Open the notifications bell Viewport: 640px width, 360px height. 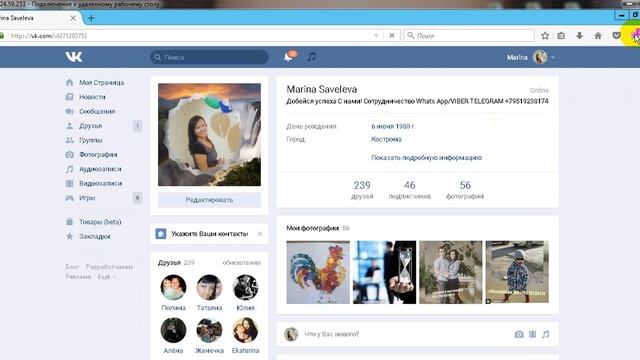[x=289, y=57]
